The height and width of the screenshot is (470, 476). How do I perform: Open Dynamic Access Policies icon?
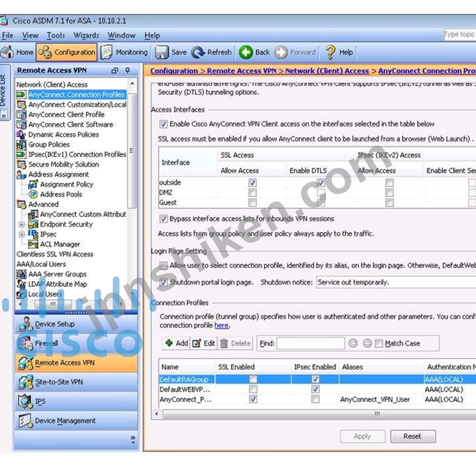[x=21, y=134]
